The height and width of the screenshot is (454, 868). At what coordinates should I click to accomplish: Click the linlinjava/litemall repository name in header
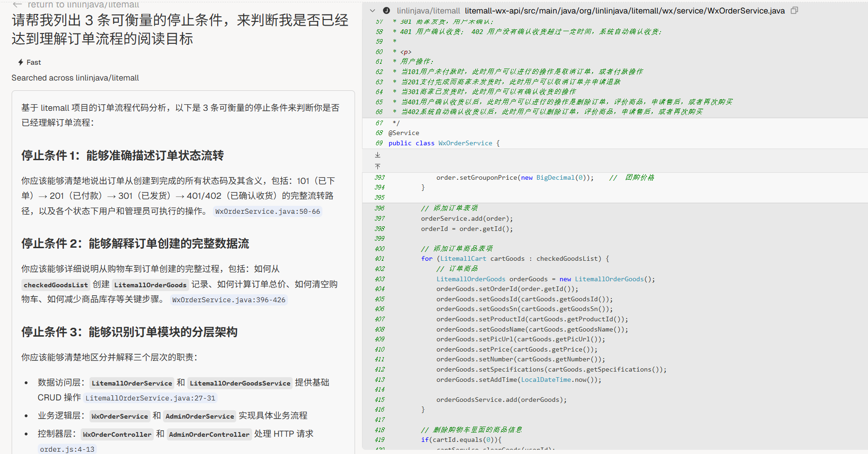(428, 11)
